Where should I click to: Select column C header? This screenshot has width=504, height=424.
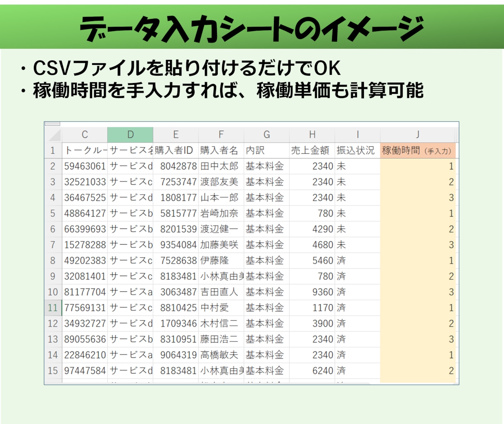85,135
